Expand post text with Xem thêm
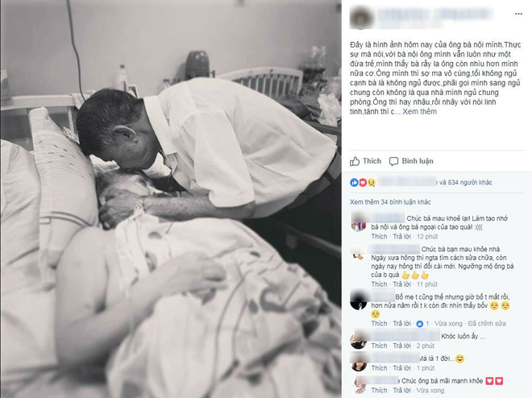The height and width of the screenshot is (398, 532). (419, 111)
